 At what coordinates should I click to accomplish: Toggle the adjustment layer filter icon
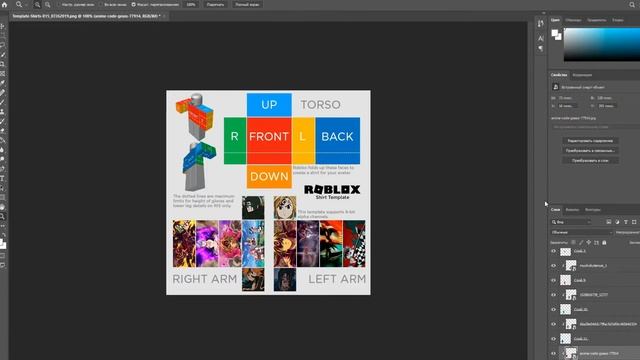click(617, 222)
